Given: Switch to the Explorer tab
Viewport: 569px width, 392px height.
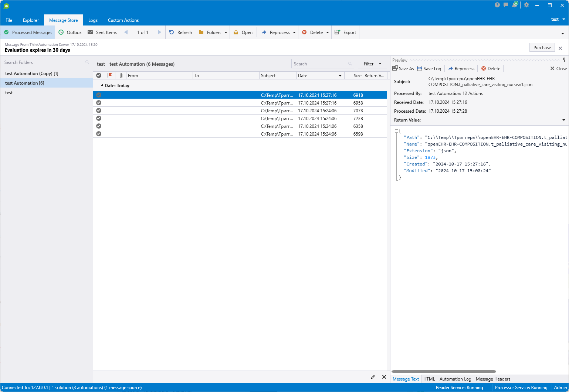Looking at the screenshot, I should click(31, 20).
